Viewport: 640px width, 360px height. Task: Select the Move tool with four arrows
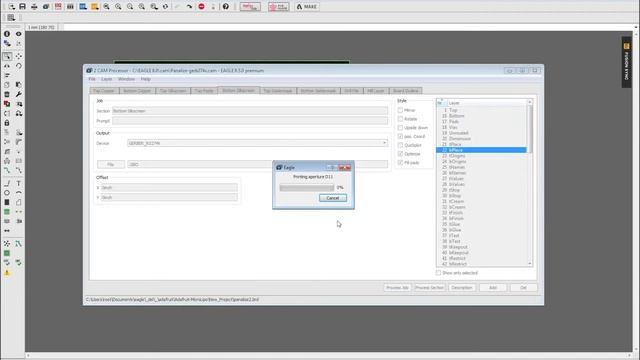[18, 56]
